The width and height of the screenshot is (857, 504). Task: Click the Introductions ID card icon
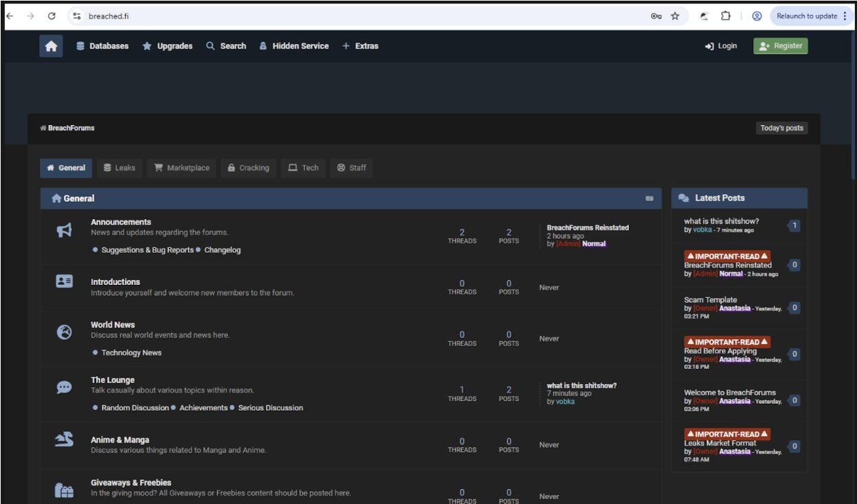[x=64, y=282]
